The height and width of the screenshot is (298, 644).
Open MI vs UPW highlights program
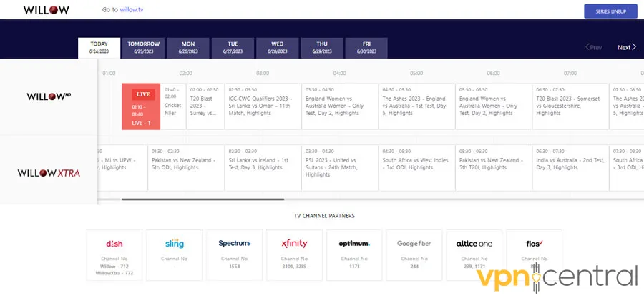(x=122, y=168)
